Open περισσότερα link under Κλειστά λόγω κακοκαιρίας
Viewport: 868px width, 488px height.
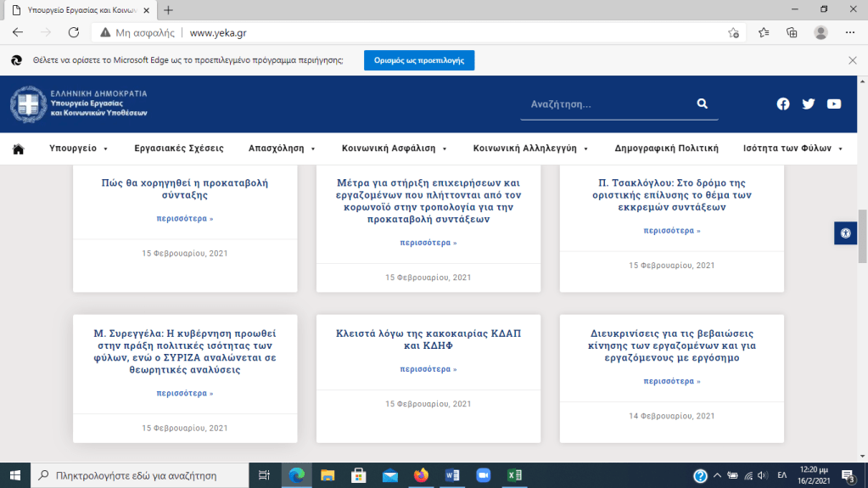(428, 369)
